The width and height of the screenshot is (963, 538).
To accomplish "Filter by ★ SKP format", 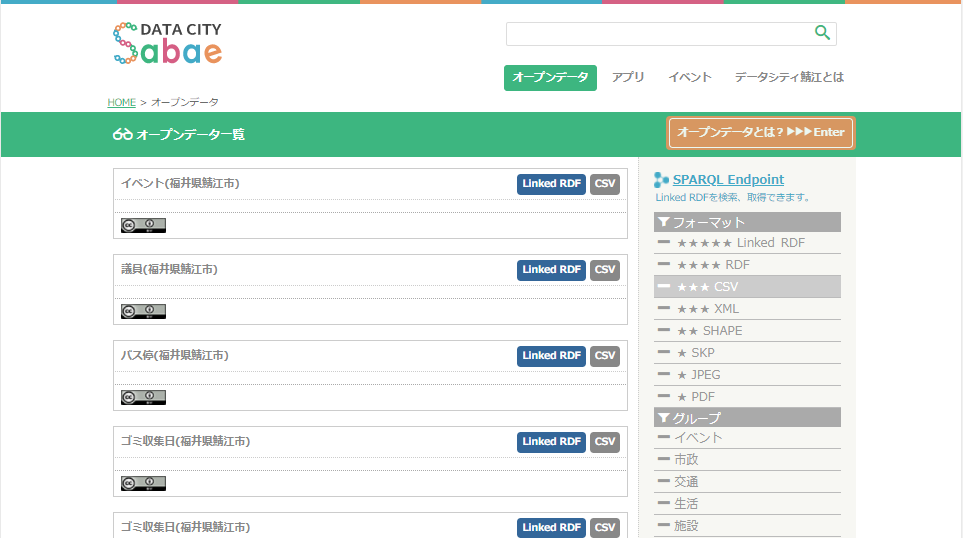I will coord(747,353).
